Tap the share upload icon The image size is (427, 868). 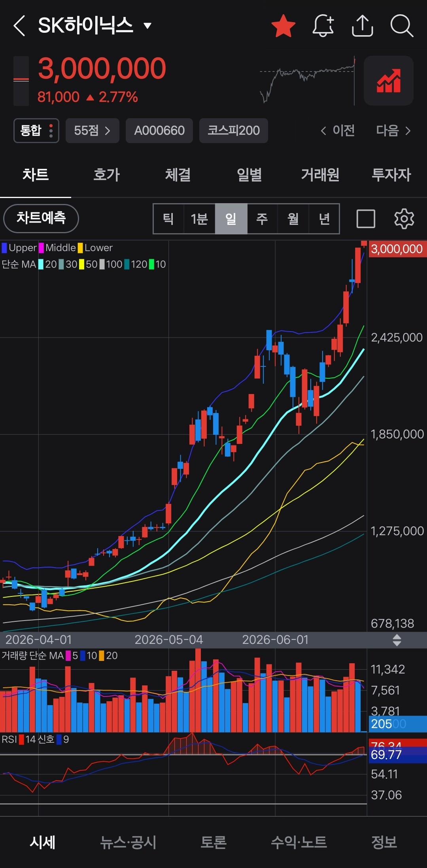(x=363, y=26)
